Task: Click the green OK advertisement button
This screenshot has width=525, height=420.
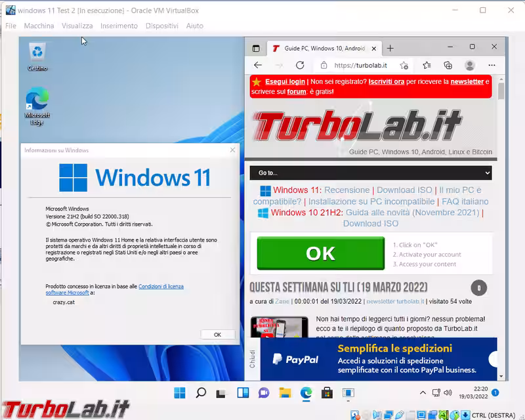Action: [321, 253]
